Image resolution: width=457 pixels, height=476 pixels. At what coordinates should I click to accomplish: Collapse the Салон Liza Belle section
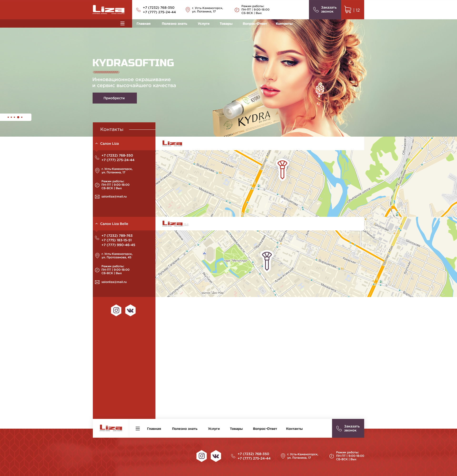[x=97, y=224]
